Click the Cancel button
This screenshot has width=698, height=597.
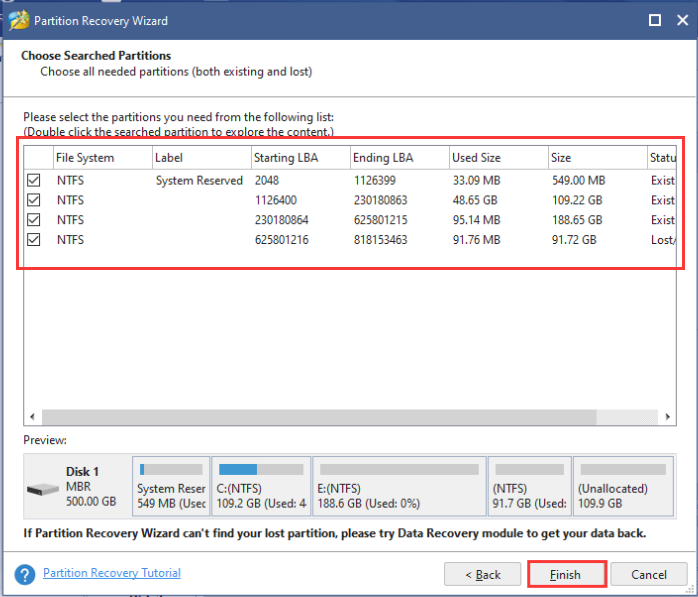[649, 574]
